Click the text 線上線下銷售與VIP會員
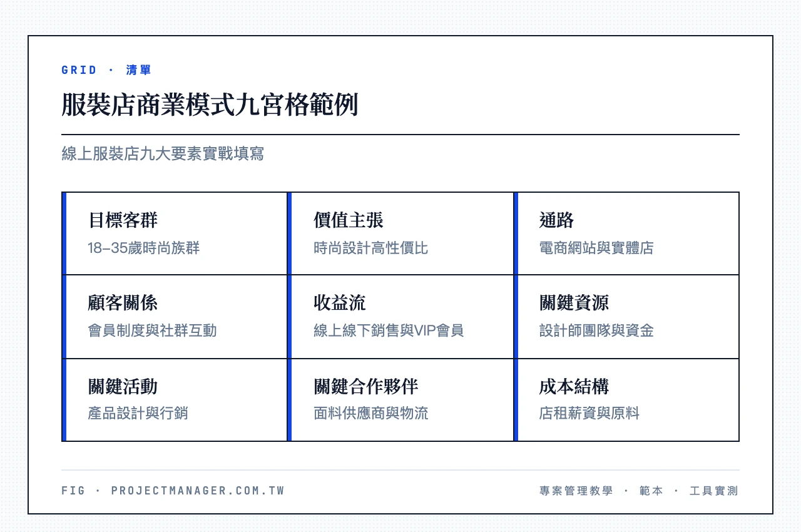The height and width of the screenshot is (532, 801). tap(389, 330)
